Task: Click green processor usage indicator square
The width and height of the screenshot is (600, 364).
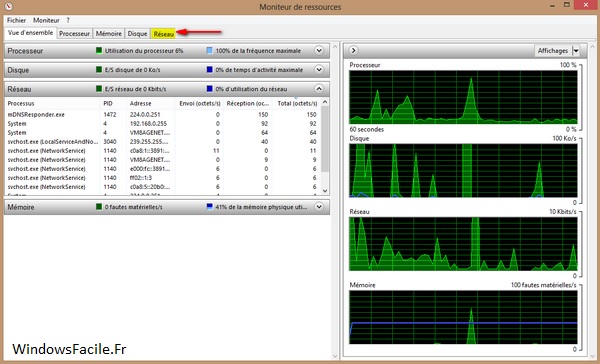Action: tap(99, 51)
